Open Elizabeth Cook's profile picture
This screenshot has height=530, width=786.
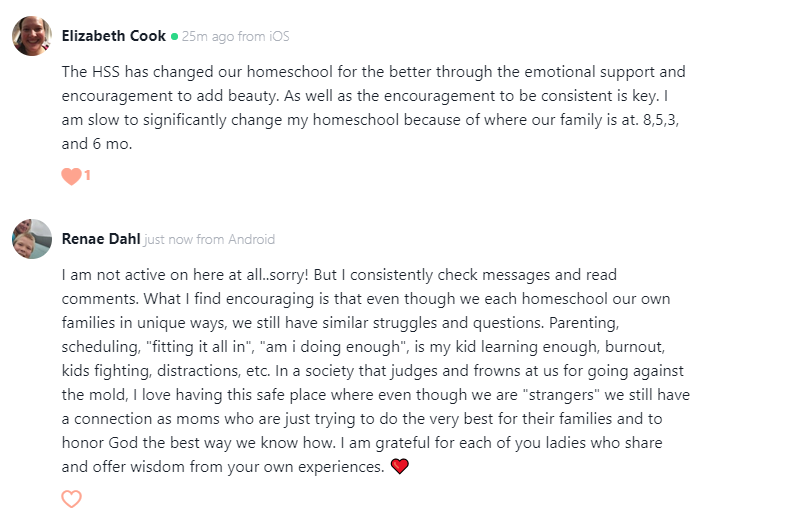point(32,36)
